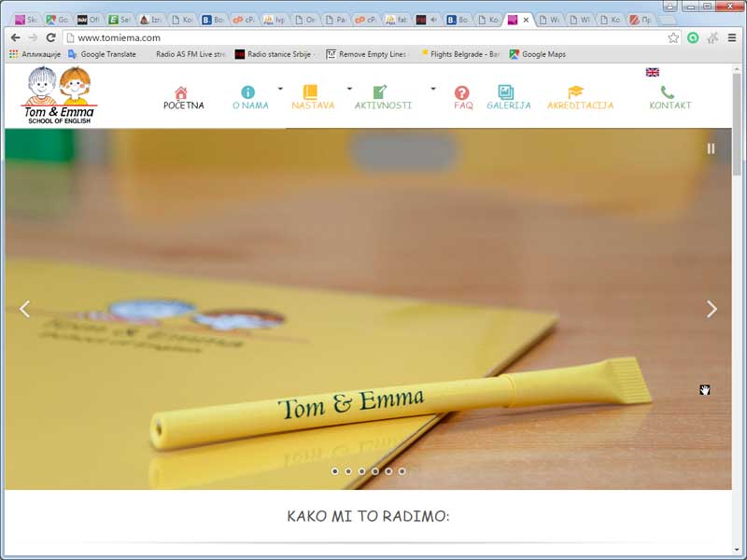Bookmark this page with the star icon
The height and width of the screenshot is (560, 747).
(x=673, y=37)
